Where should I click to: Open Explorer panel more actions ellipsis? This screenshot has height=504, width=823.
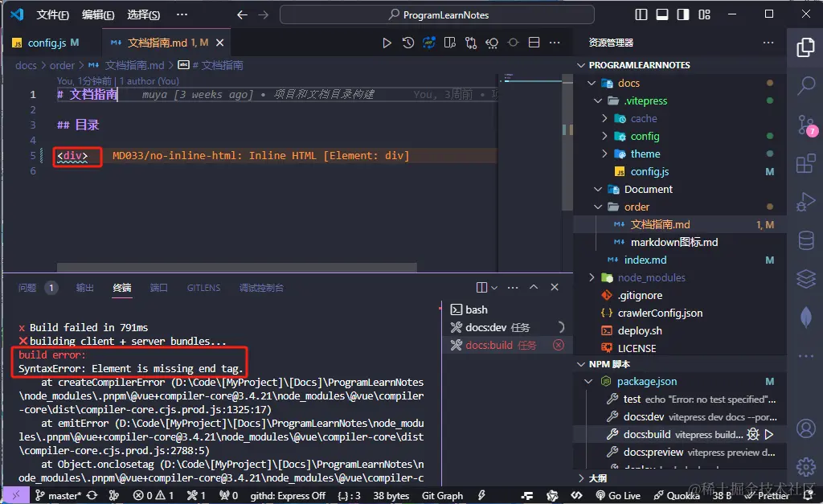(768, 43)
